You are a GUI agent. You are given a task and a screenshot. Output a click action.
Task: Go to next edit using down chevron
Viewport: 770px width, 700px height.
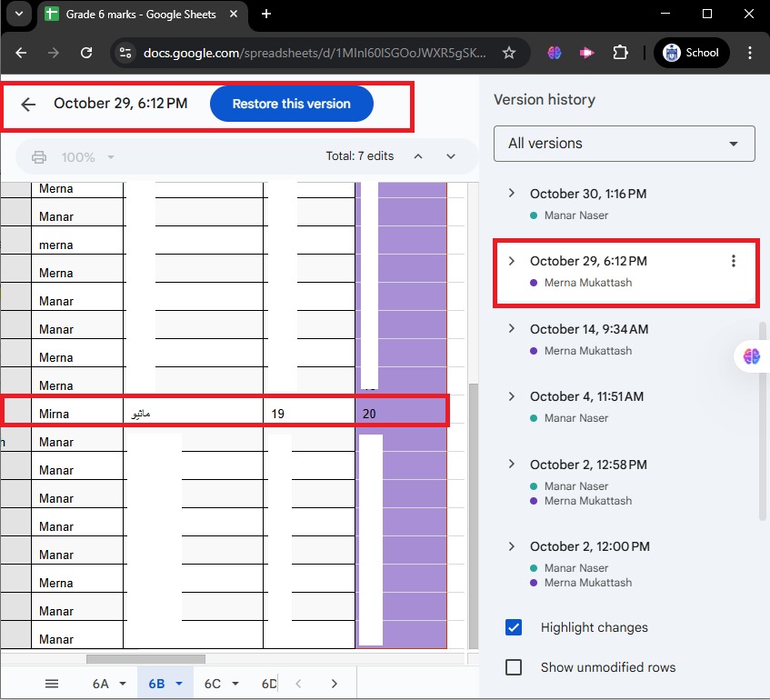click(451, 156)
